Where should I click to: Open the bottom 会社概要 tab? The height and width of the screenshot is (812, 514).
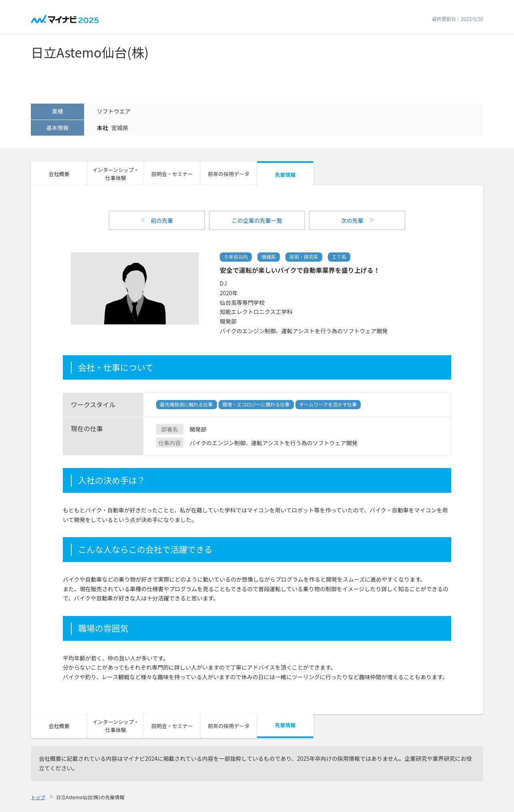pos(59,726)
